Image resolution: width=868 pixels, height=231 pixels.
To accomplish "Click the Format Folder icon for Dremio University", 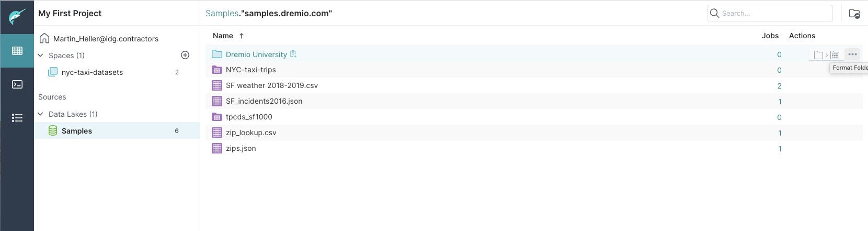I will (827, 54).
